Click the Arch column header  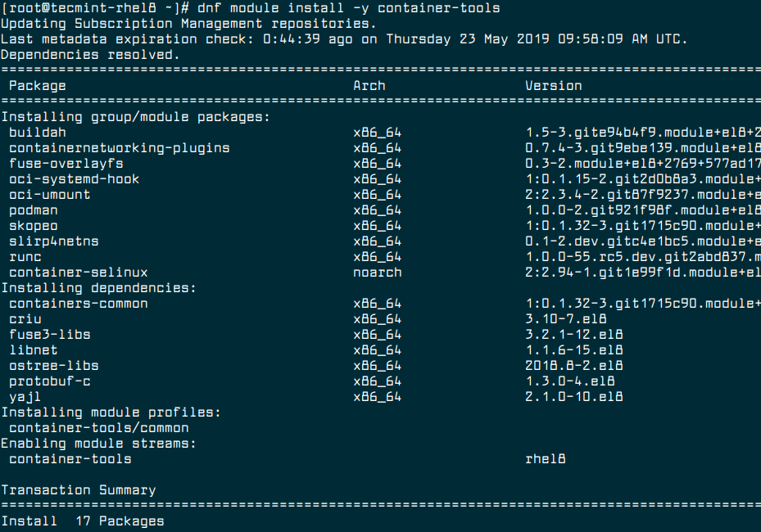pos(369,85)
